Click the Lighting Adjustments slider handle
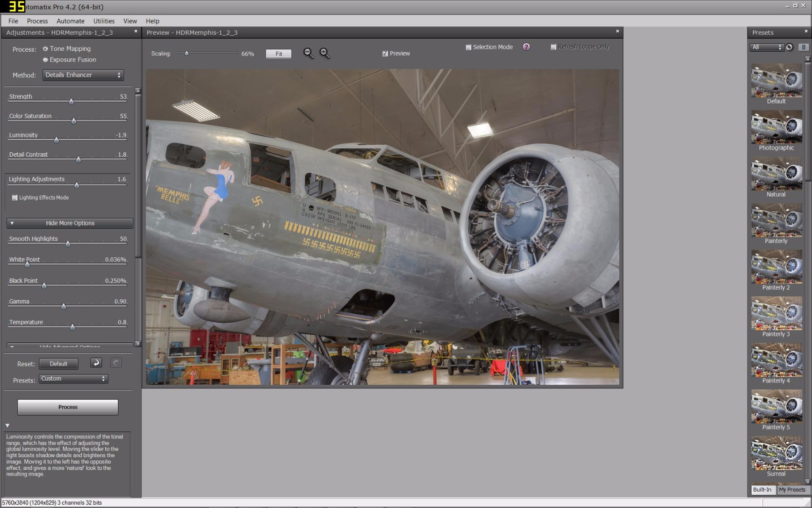Image resolution: width=812 pixels, height=508 pixels. [x=77, y=185]
